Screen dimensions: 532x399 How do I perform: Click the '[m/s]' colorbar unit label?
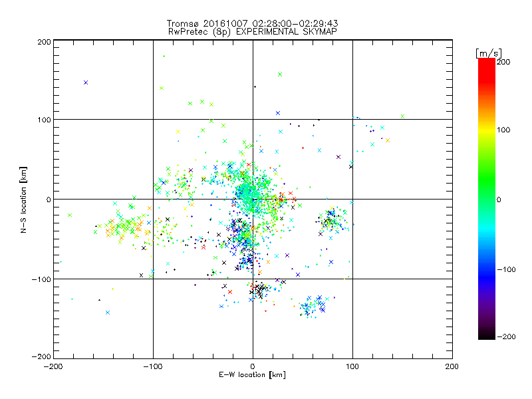click(489, 53)
